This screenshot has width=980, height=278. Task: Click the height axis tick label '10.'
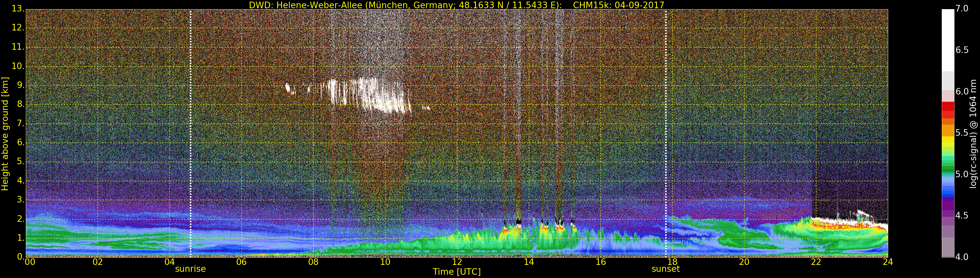click(x=18, y=66)
